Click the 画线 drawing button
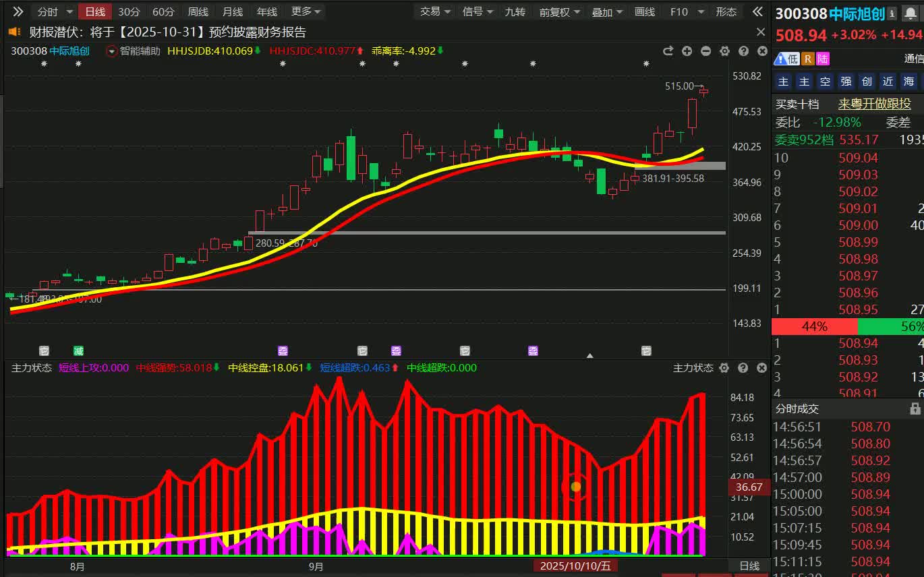Viewport: 924px width, 577px height. click(x=645, y=11)
